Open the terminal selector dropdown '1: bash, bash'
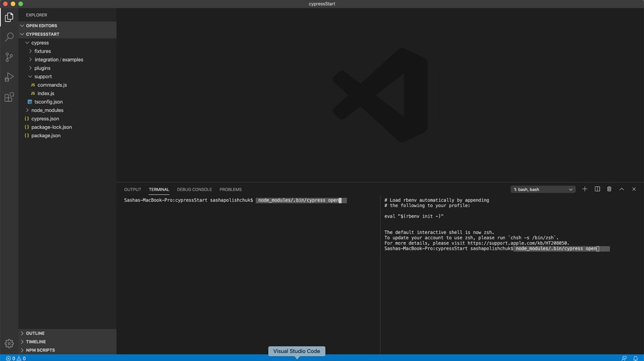Image resolution: width=644 pixels, height=361 pixels. click(x=543, y=189)
